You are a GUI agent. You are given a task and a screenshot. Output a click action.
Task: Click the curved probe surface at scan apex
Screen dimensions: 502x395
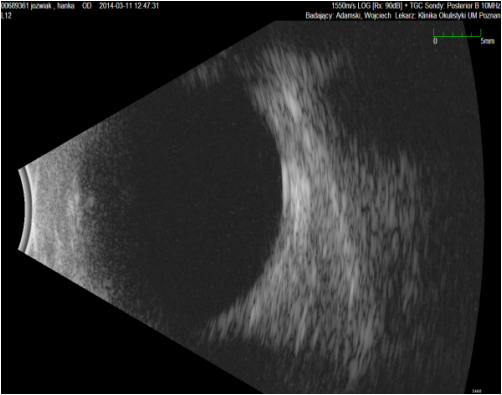point(25,209)
